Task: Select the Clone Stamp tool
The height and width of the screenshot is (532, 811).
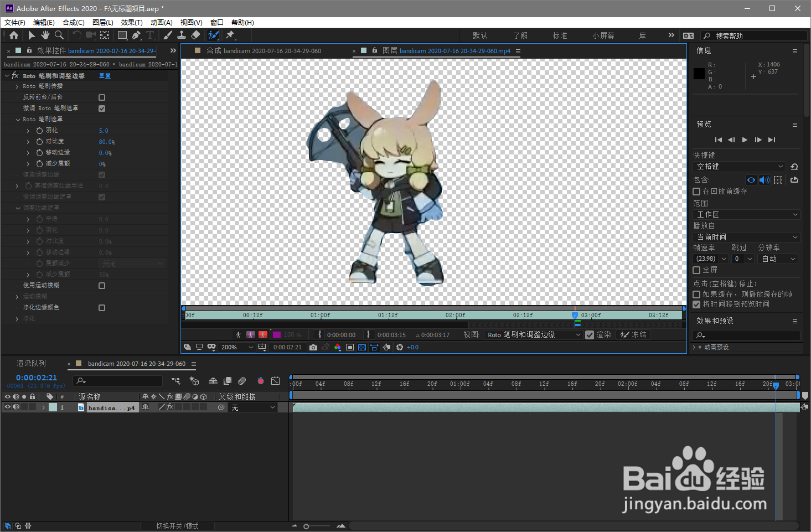Action: click(182, 35)
